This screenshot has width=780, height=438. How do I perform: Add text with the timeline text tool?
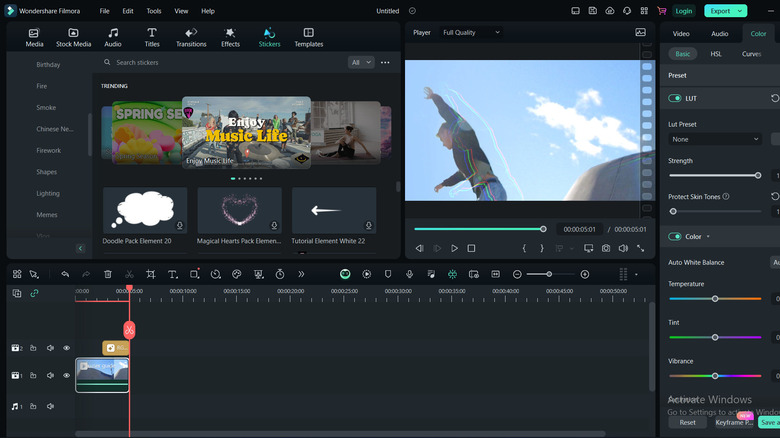point(172,274)
